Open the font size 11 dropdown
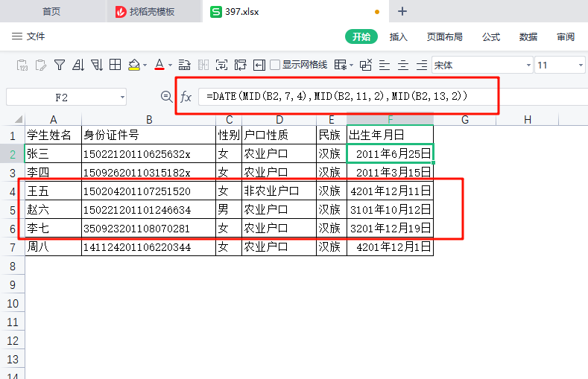Viewport: 588px width, 379px height. coord(581,66)
